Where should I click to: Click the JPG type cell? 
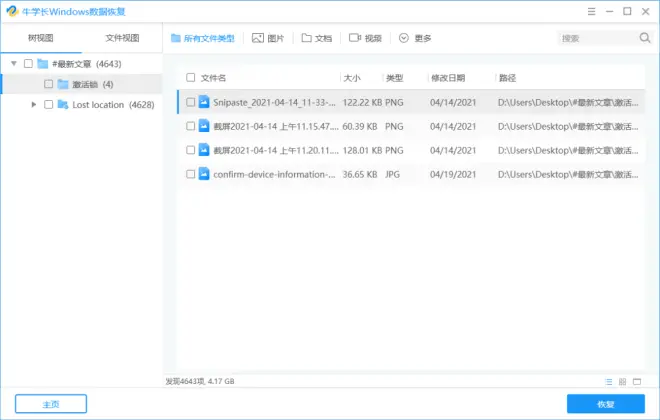pyautogui.click(x=392, y=174)
